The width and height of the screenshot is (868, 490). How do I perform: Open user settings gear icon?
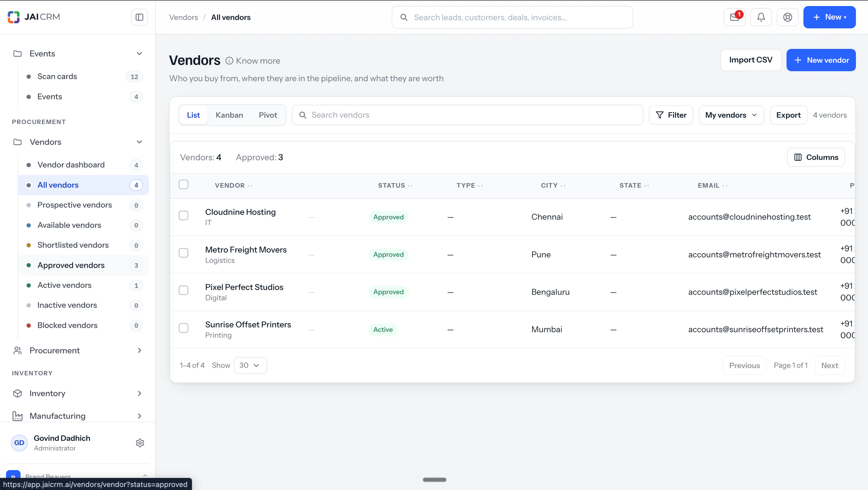pyautogui.click(x=140, y=443)
